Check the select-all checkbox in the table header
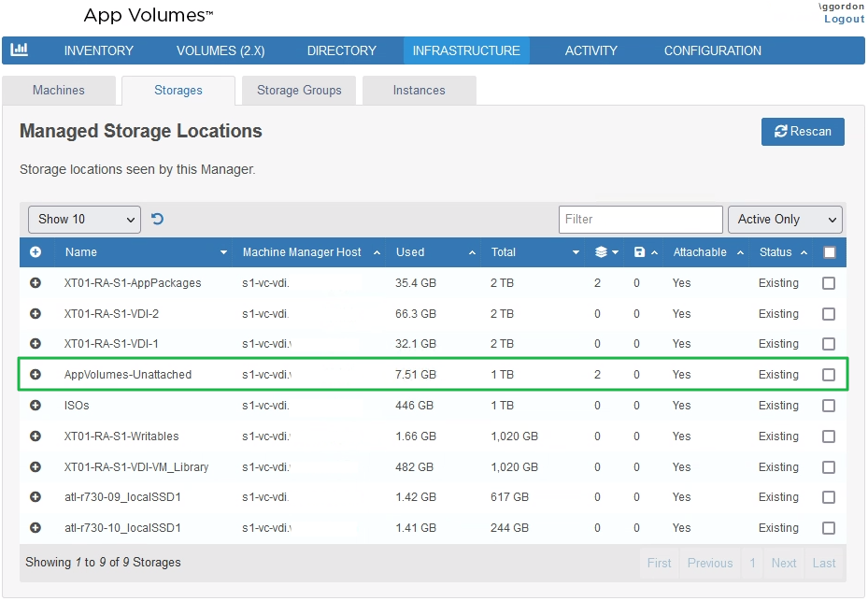 (x=828, y=251)
